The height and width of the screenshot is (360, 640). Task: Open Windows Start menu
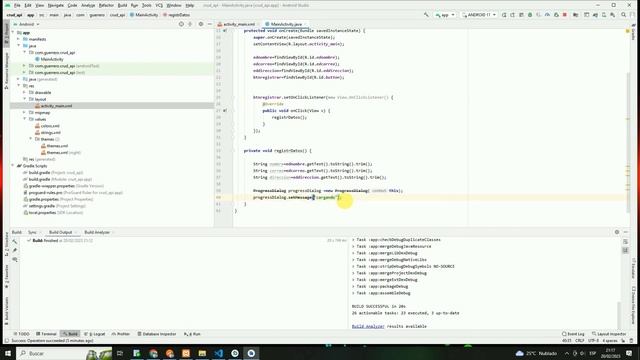(7, 353)
